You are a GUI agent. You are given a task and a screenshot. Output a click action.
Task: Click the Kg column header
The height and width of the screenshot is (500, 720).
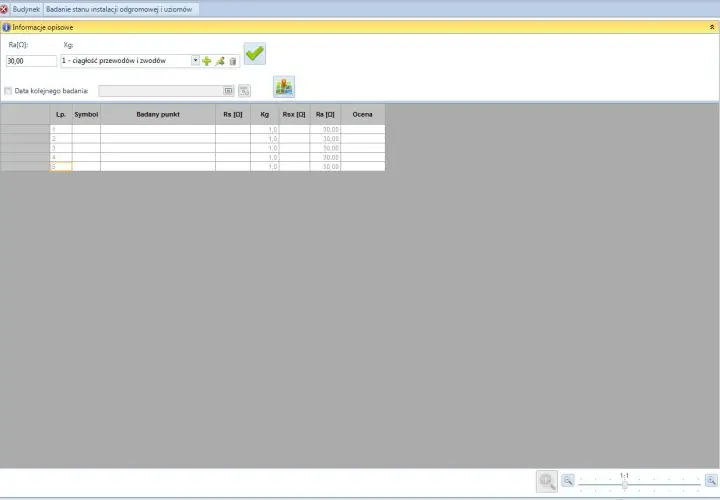264,114
